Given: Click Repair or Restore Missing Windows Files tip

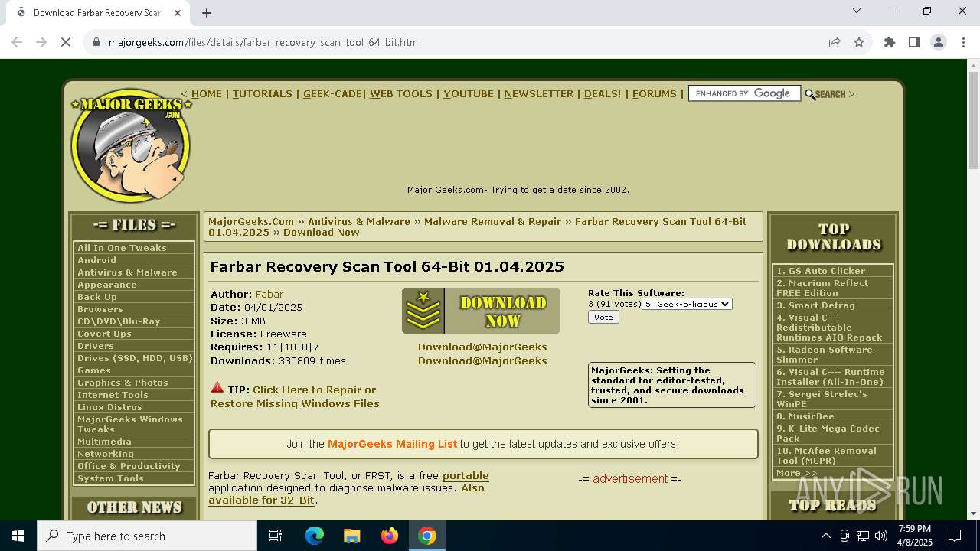Looking at the screenshot, I should click(x=295, y=396).
